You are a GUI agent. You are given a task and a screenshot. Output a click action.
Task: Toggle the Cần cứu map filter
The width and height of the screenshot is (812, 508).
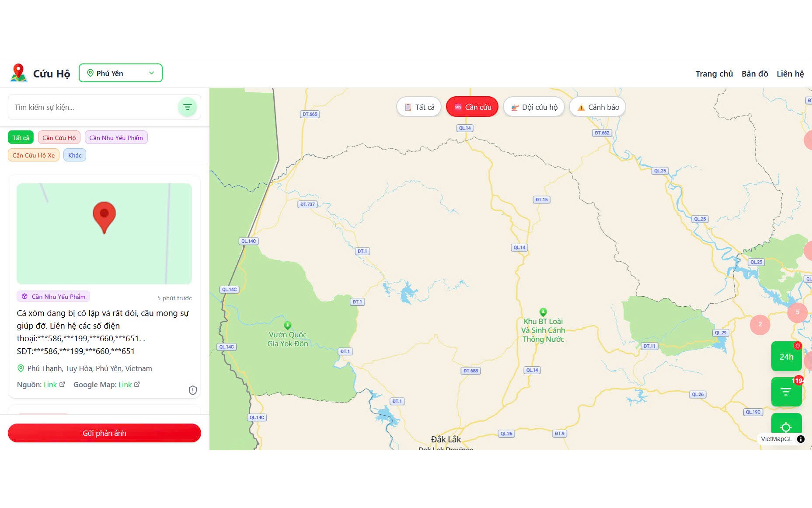472,107
